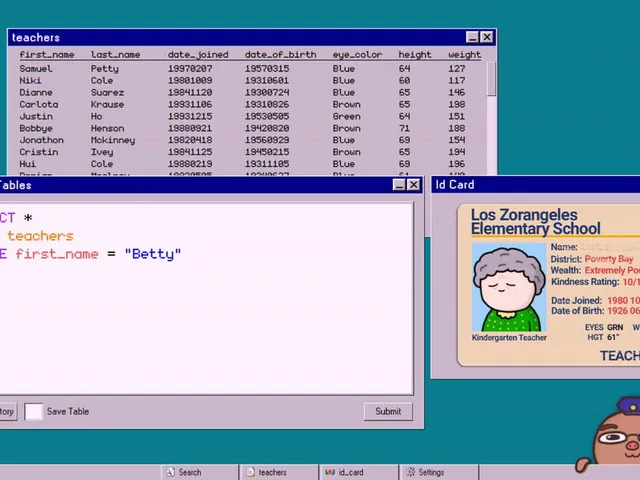Select the first_name column header
640x480 pixels.
click(47, 55)
